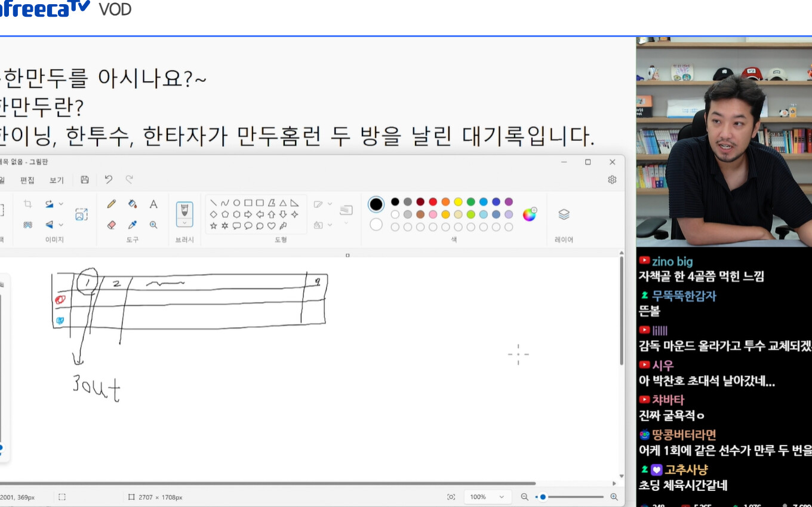Select the Magnifier tool
The width and height of the screenshot is (812, 507).
[153, 225]
